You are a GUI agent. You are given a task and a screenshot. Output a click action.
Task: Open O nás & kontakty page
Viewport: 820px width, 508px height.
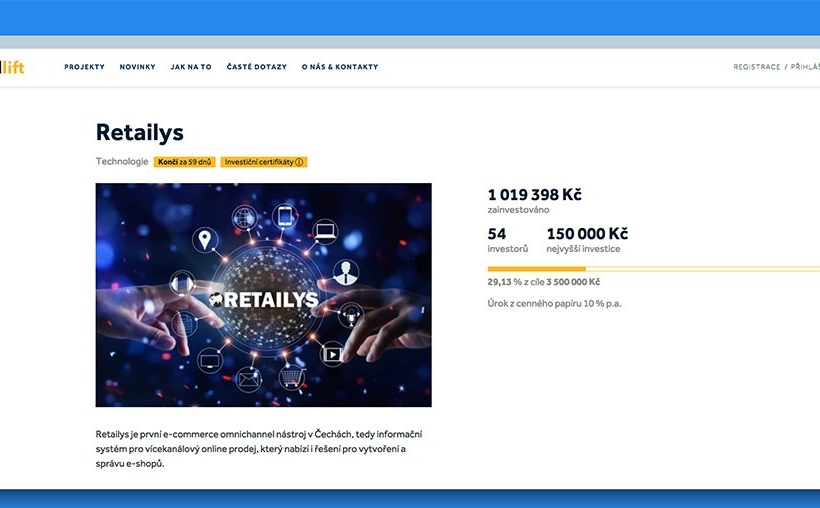(340, 67)
